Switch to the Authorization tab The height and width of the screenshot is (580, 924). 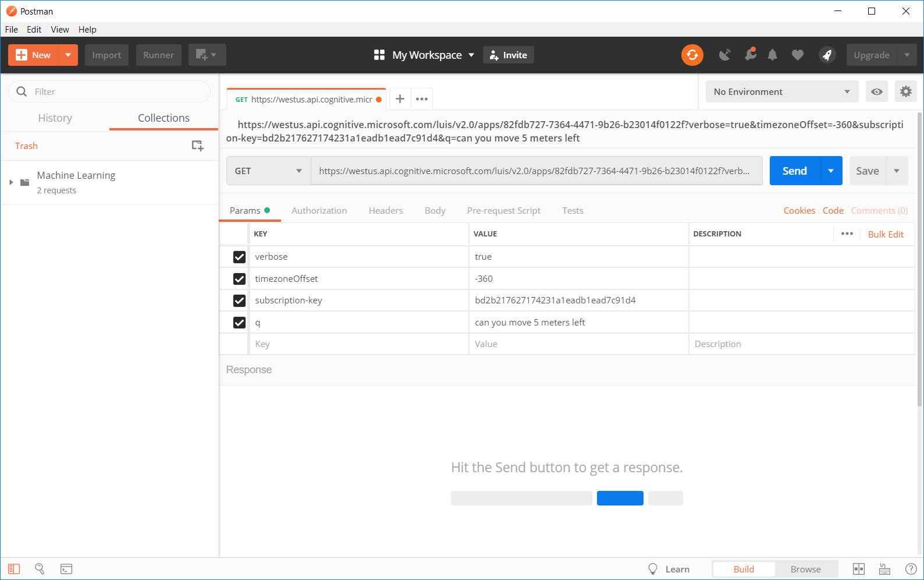[x=319, y=210]
